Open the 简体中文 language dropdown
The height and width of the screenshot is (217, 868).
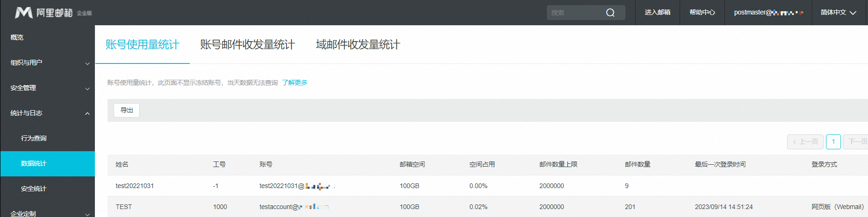[x=839, y=13]
